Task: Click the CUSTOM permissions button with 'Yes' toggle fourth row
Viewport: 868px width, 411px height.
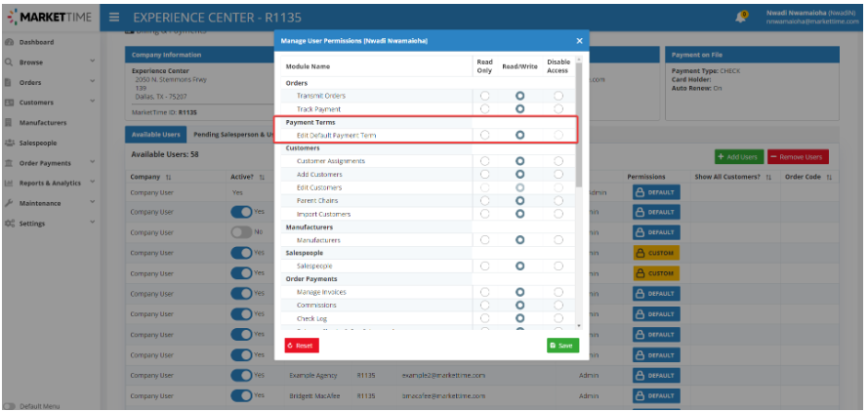Action: (656, 253)
